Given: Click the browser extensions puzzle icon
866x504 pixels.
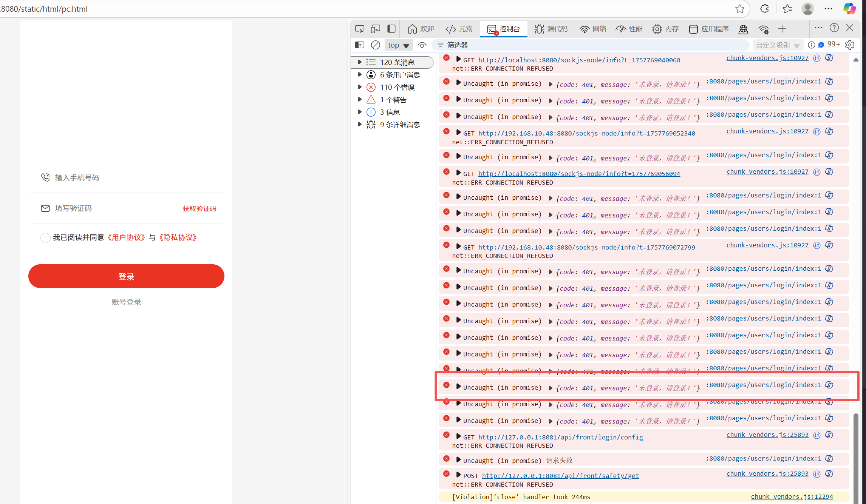Looking at the screenshot, I should click(764, 9).
